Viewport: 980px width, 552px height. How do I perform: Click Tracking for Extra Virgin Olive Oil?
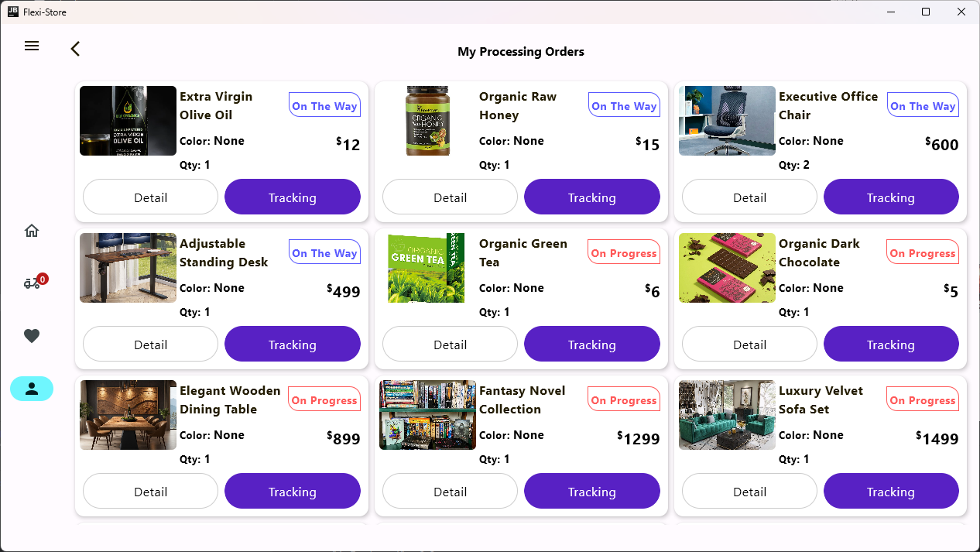pyautogui.click(x=292, y=197)
